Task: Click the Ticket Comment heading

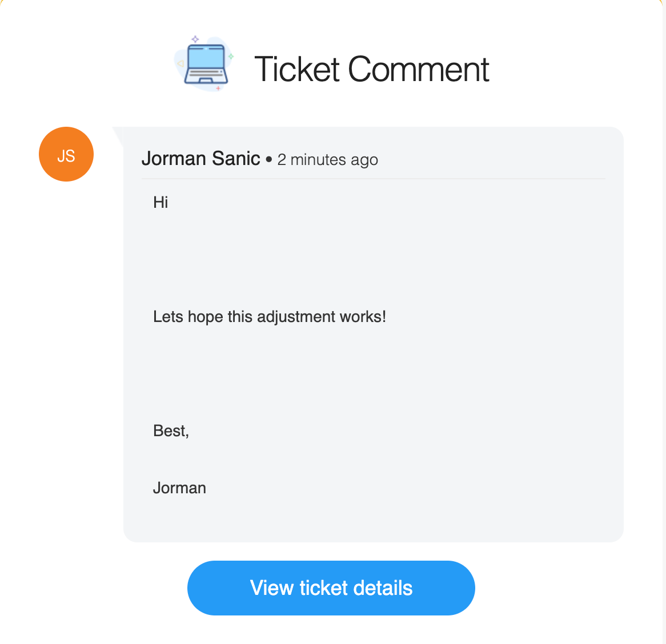Action: click(x=372, y=69)
